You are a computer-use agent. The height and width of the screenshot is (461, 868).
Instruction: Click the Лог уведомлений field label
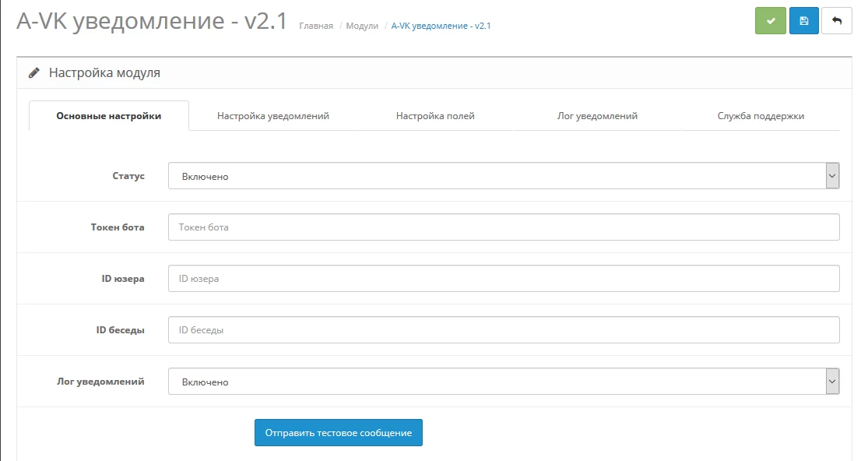(100, 382)
